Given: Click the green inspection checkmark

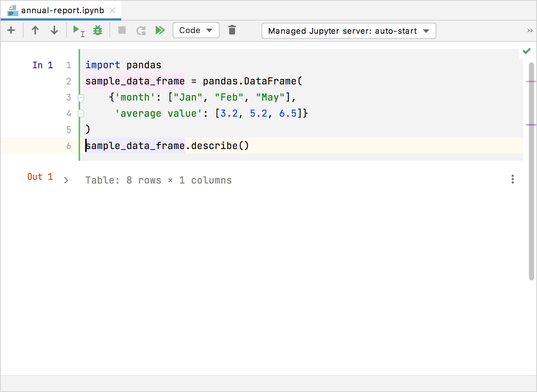Looking at the screenshot, I should point(527,51).
